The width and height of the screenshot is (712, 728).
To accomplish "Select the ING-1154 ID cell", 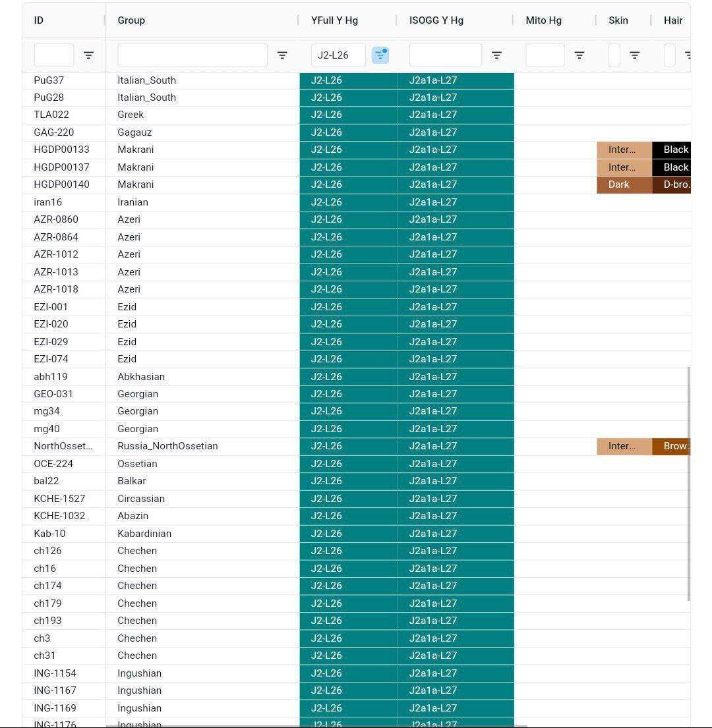I will pos(64,673).
